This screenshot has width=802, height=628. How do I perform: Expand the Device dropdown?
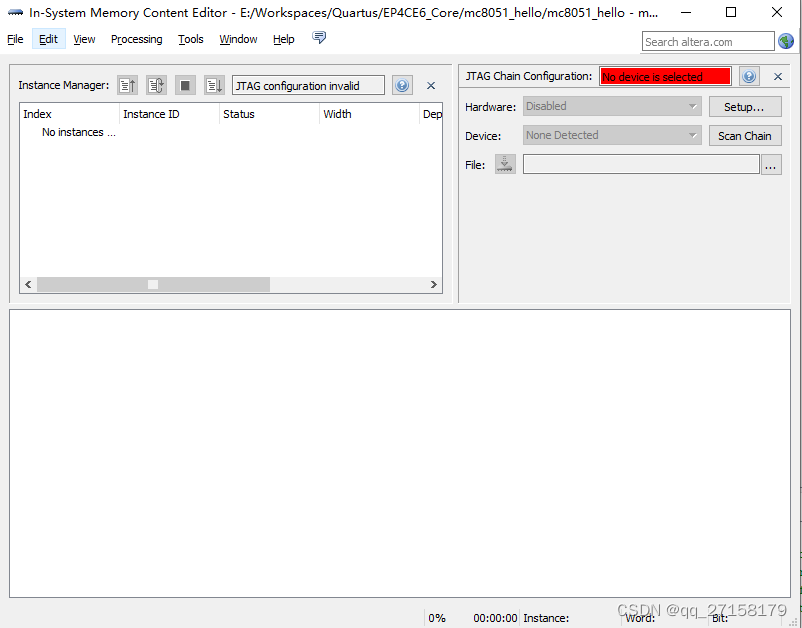pos(612,136)
